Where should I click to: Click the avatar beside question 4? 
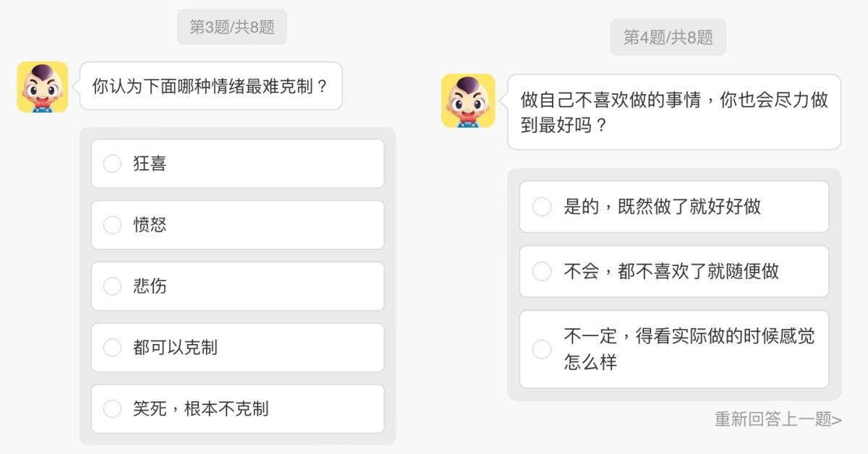468,100
